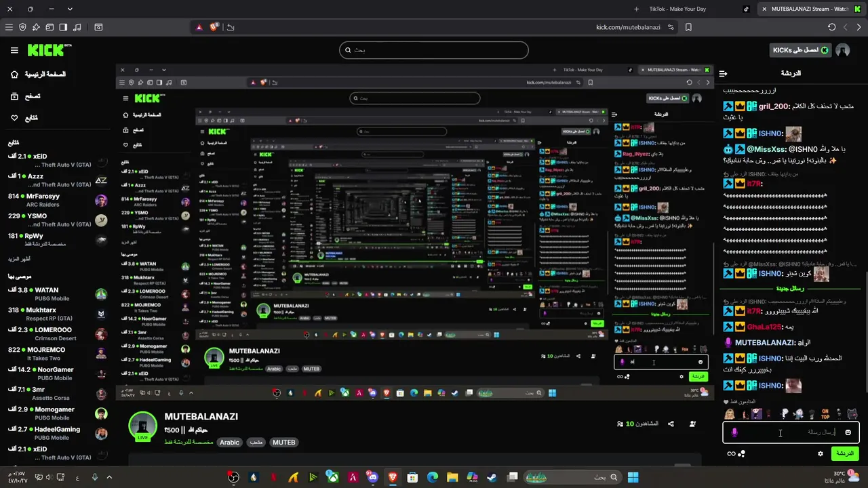Reload the page in Brave toolbar
The image size is (868, 488).
tap(832, 27)
